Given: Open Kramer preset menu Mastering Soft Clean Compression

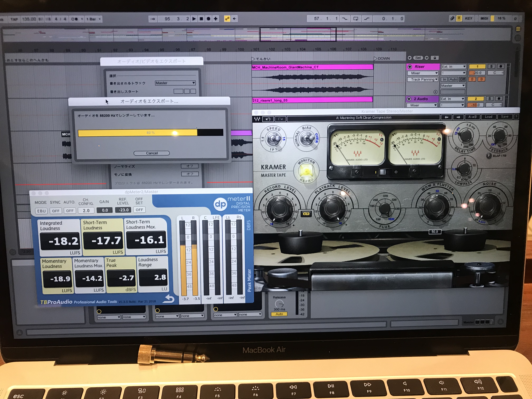Looking at the screenshot, I should pyautogui.click(x=363, y=118).
